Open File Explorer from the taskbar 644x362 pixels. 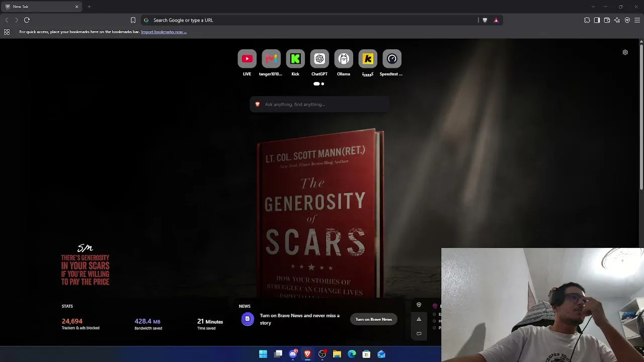click(x=337, y=354)
